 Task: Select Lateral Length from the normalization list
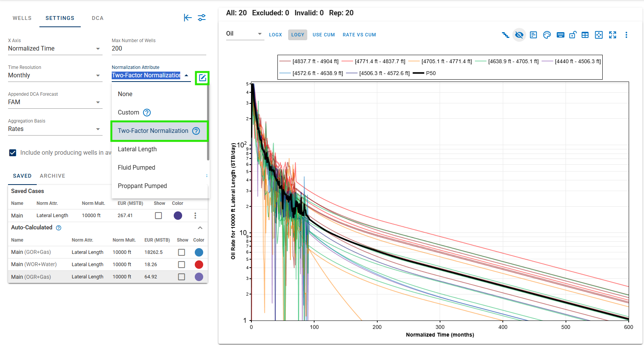[x=137, y=149]
